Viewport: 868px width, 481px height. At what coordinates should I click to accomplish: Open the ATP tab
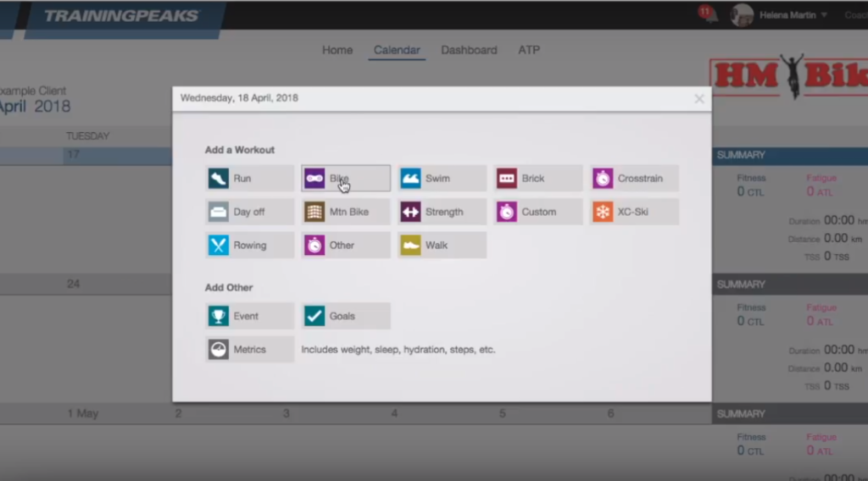click(x=529, y=50)
